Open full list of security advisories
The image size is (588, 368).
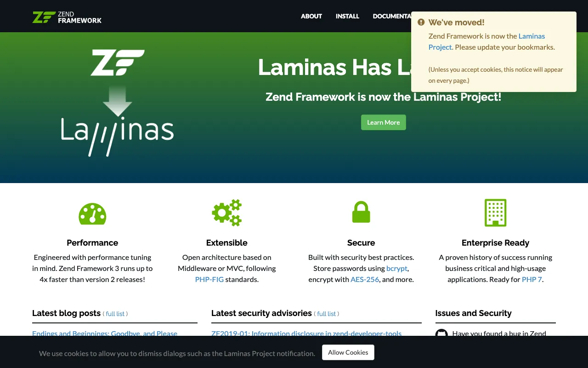coord(326,314)
